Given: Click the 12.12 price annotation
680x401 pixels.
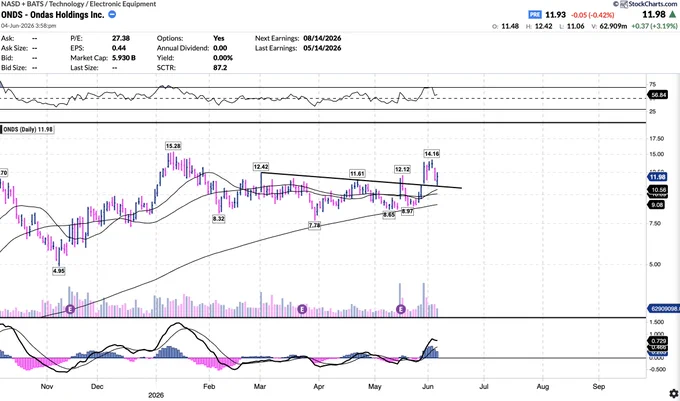Looking at the screenshot, I should coord(402,169).
